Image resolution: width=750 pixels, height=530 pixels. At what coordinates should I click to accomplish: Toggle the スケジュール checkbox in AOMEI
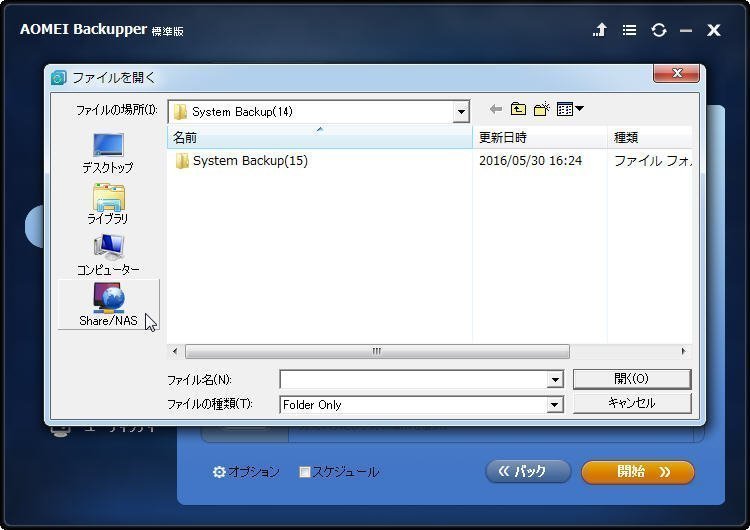(304, 472)
